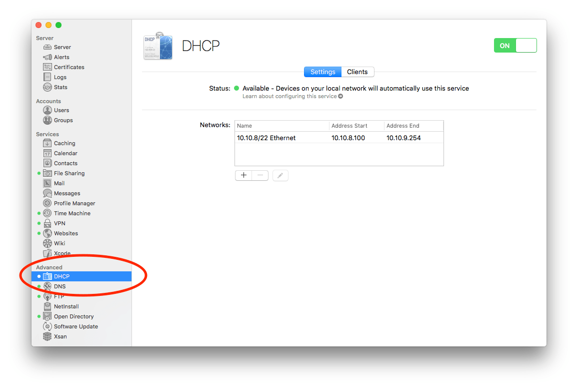Click the VPN service icon
This screenshot has height=390, width=588.
point(47,223)
